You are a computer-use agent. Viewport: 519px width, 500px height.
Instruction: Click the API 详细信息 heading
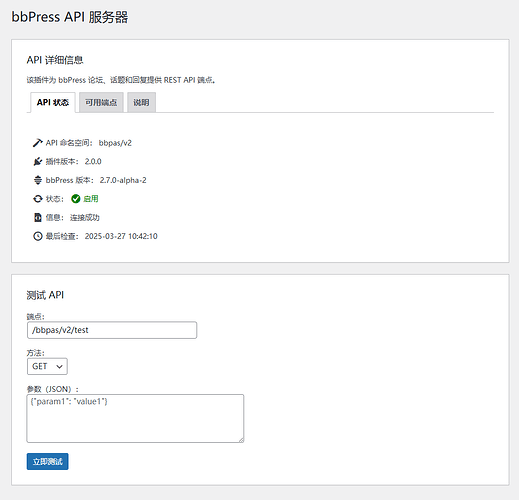(55, 60)
